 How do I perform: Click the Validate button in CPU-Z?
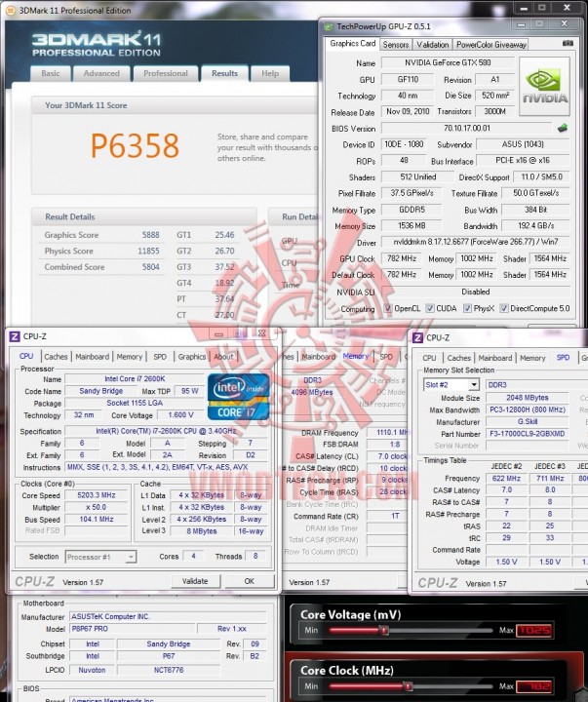(195, 581)
